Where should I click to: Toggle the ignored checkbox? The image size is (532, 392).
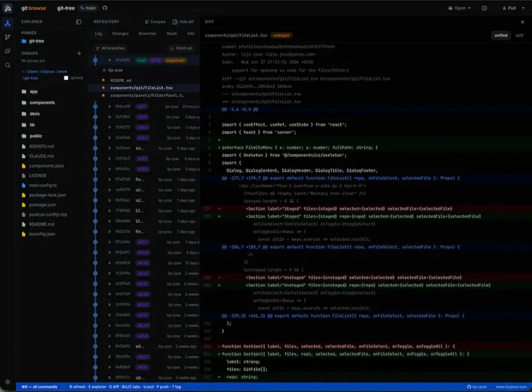coord(66,78)
